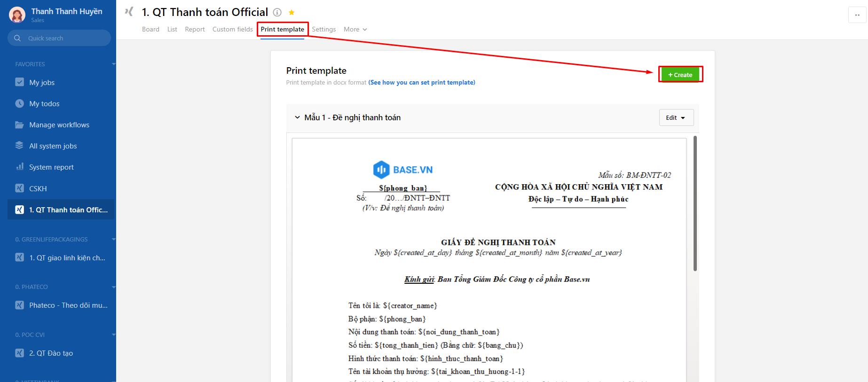Collapse the 0. GREENLIFEPACKAGINGS section
Screen dimensions: 868x382
tap(113, 239)
